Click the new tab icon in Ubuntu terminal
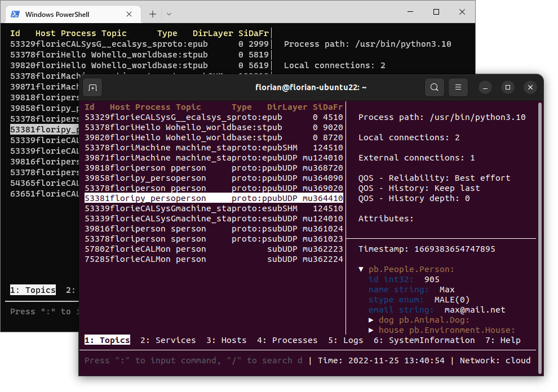Image resolution: width=558 pixels, height=392 pixels. 93,87
